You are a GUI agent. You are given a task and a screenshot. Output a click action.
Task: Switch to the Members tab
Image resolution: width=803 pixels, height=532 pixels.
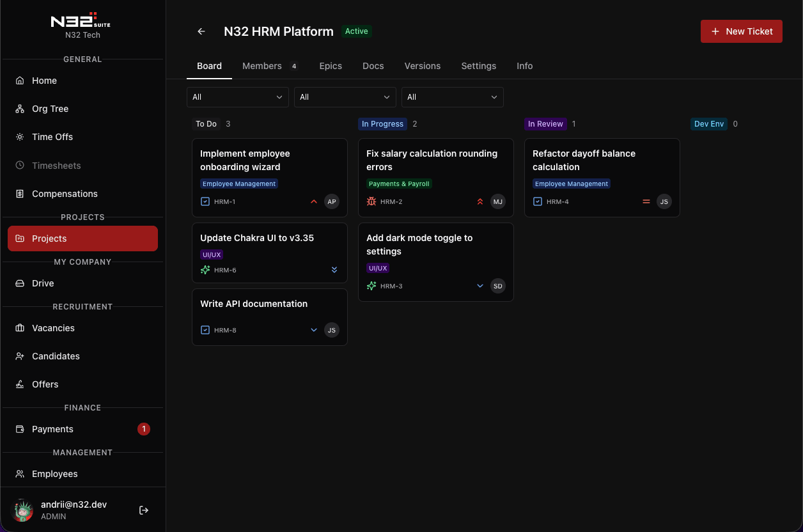coord(261,66)
